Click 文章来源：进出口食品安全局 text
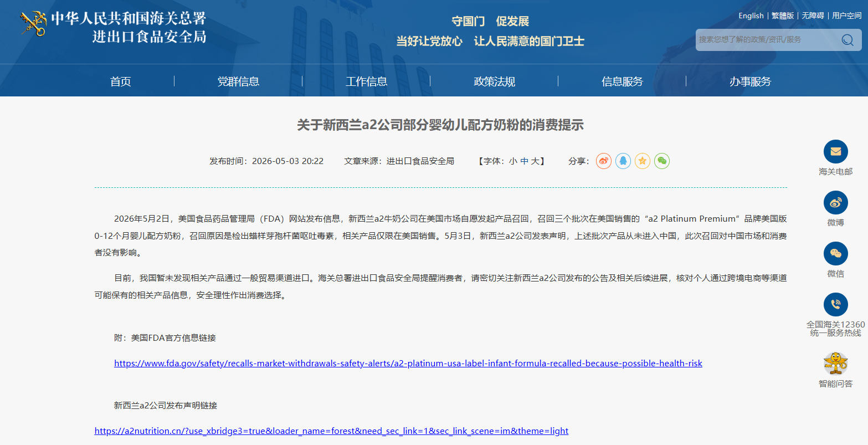Image resolution: width=868 pixels, height=445 pixels. click(x=399, y=161)
